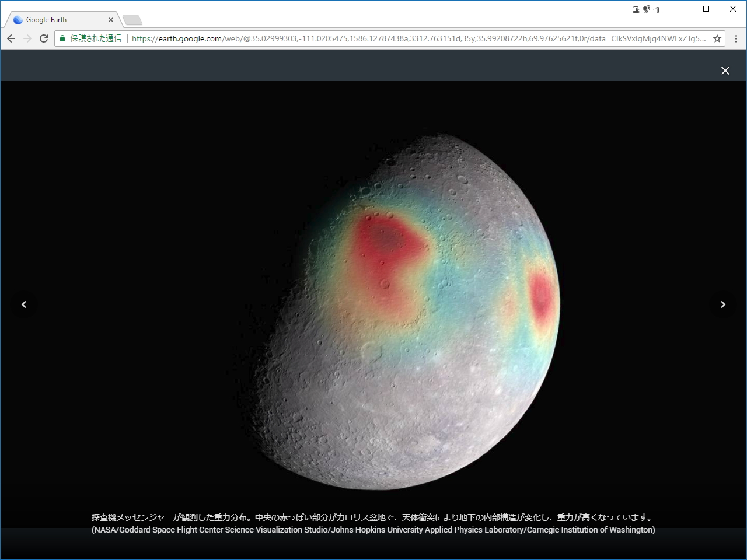
Task: Click the Mercury gravity caption text
Action: [x=373, y=516]
